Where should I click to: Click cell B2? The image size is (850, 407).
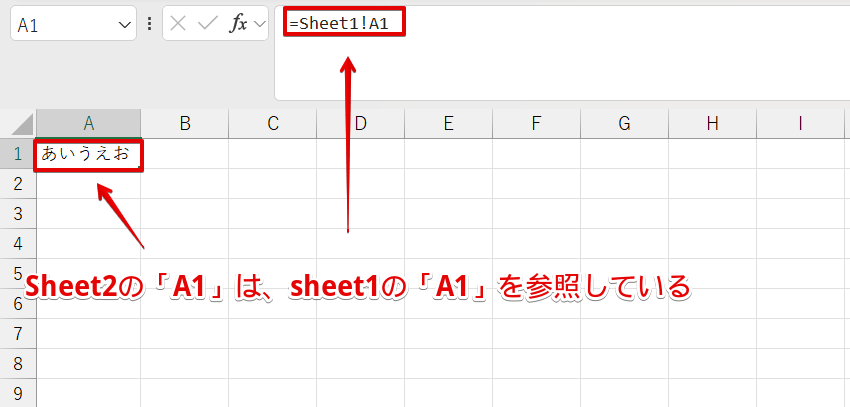185,184
